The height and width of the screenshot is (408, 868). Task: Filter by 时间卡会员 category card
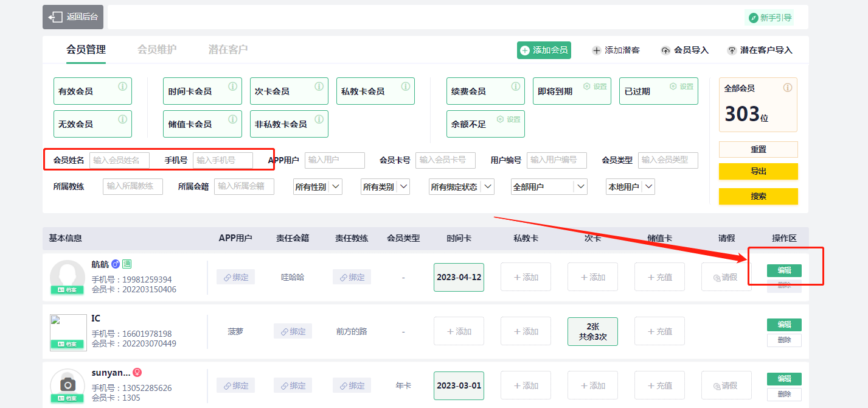(202, 91)
